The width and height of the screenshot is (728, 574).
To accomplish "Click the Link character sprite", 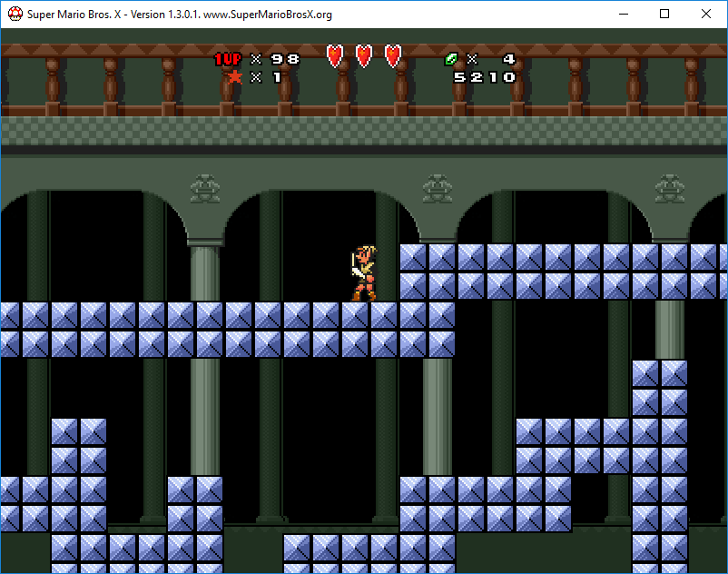I will [364, 273].
